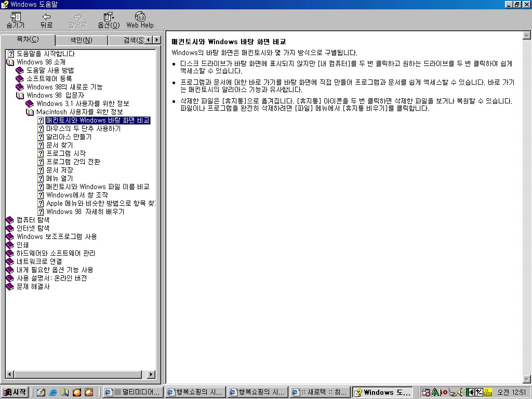Click the contents pane horizontal scrollbar right arrow
The image size is (532, 399).
click(x=151, y=374)
